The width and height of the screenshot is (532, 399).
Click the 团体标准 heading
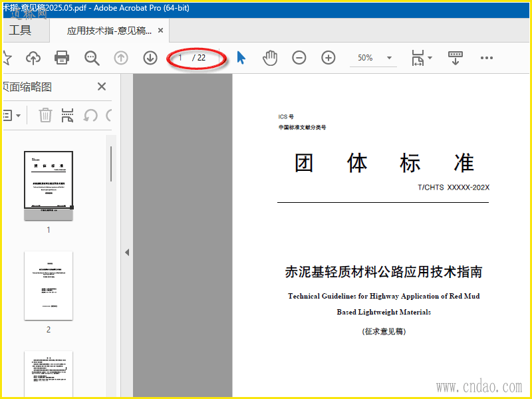click(384, 163)
